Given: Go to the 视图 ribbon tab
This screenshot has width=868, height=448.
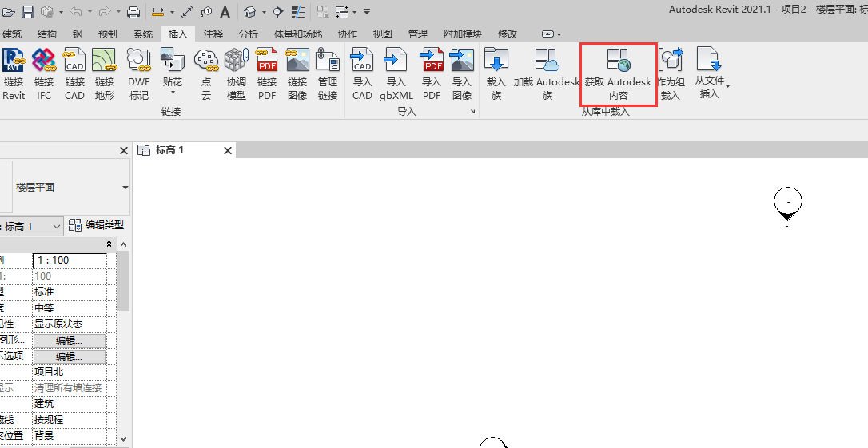Looking at the screenshot, I should [383, 34].
